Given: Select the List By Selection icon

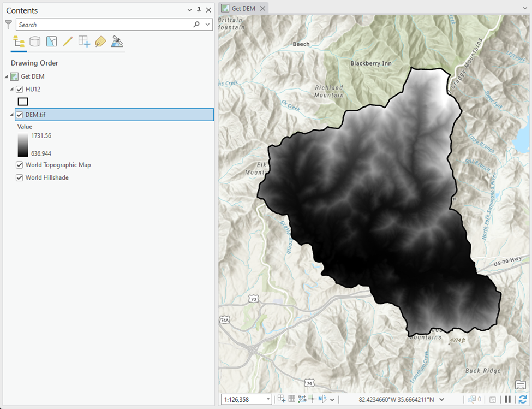Looking at the screenshot, I should (51, 42).
